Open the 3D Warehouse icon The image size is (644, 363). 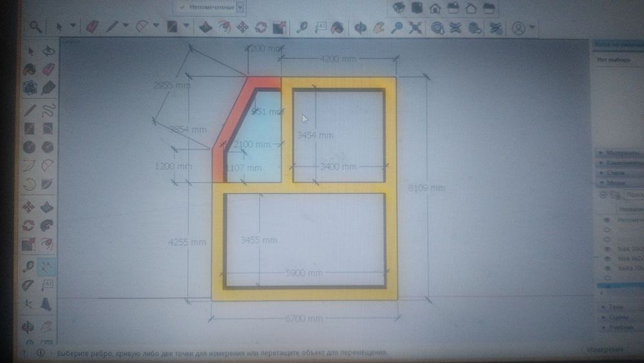coord(437,28)
